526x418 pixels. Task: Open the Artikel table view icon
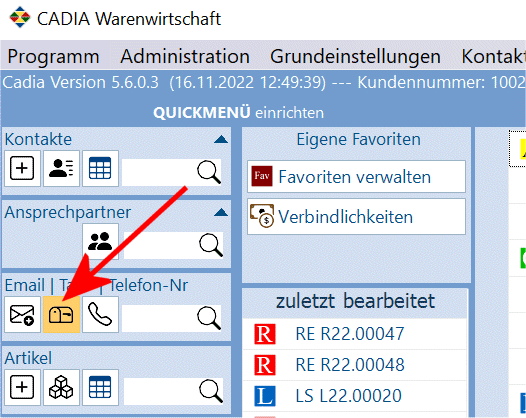pos(100,387)
